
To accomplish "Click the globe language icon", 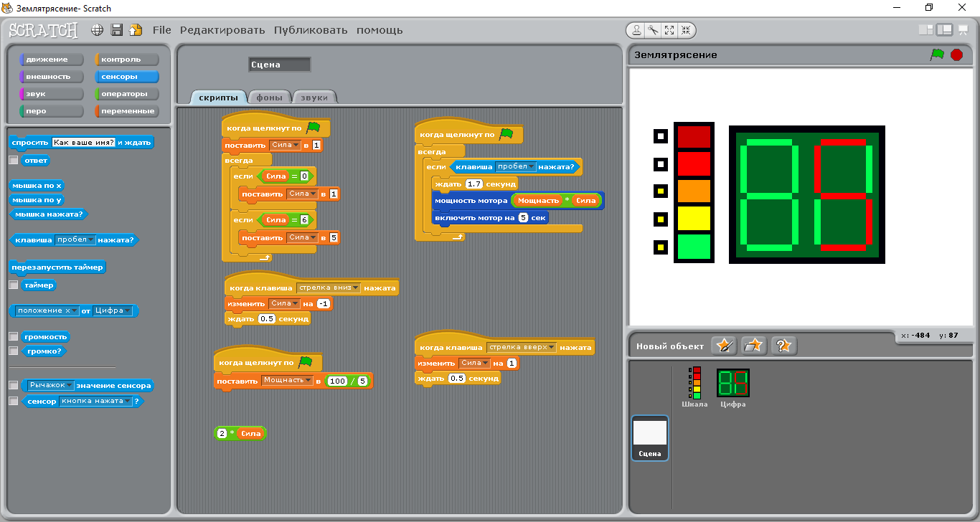I will click(x=97, y=30).
